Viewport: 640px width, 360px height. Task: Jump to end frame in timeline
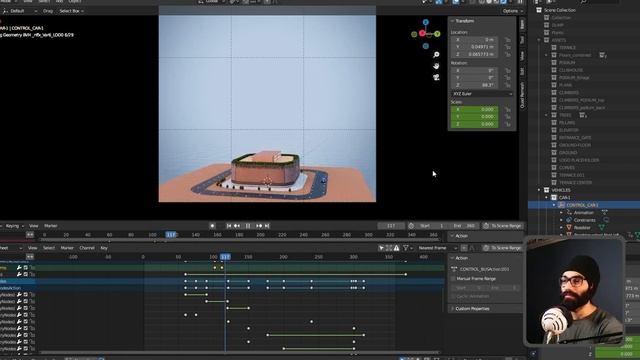pyautogui.click(x=267, y=226)
